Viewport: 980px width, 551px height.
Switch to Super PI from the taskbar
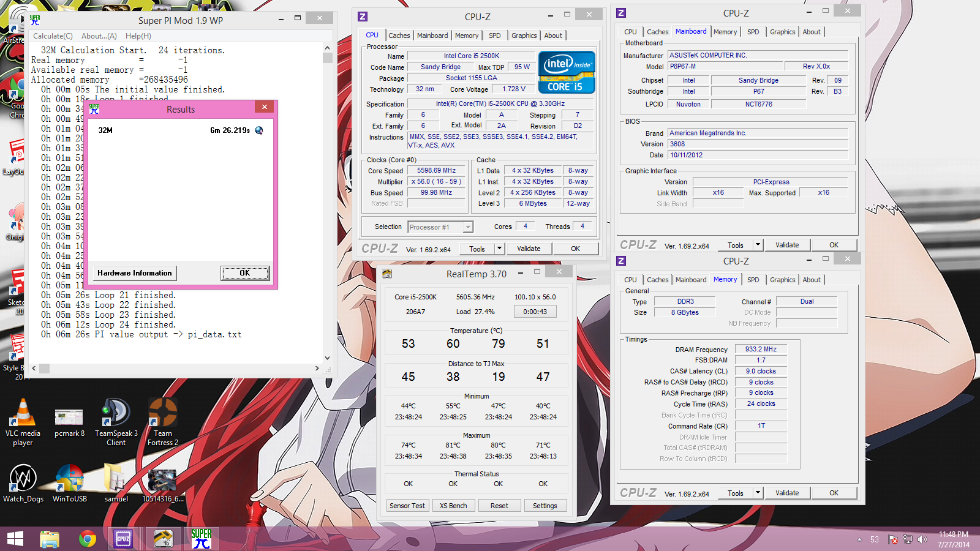point(202,539)
